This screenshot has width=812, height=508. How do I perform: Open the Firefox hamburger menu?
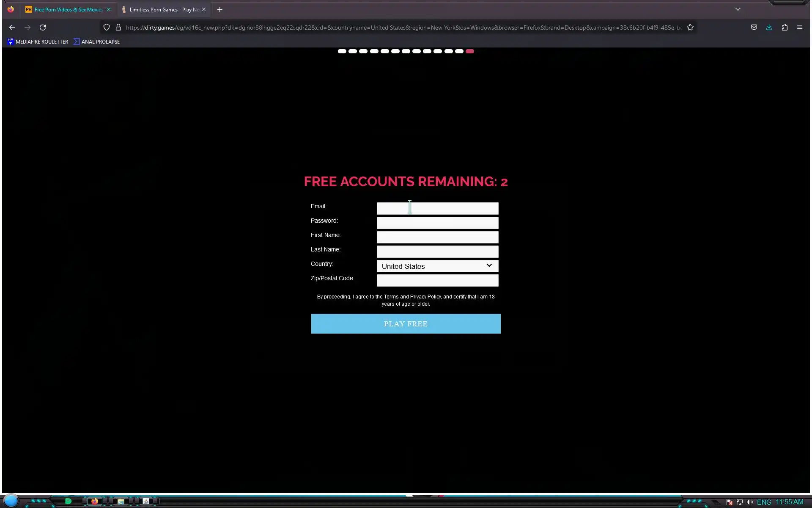pyautogui.click(x=799, y=28)
